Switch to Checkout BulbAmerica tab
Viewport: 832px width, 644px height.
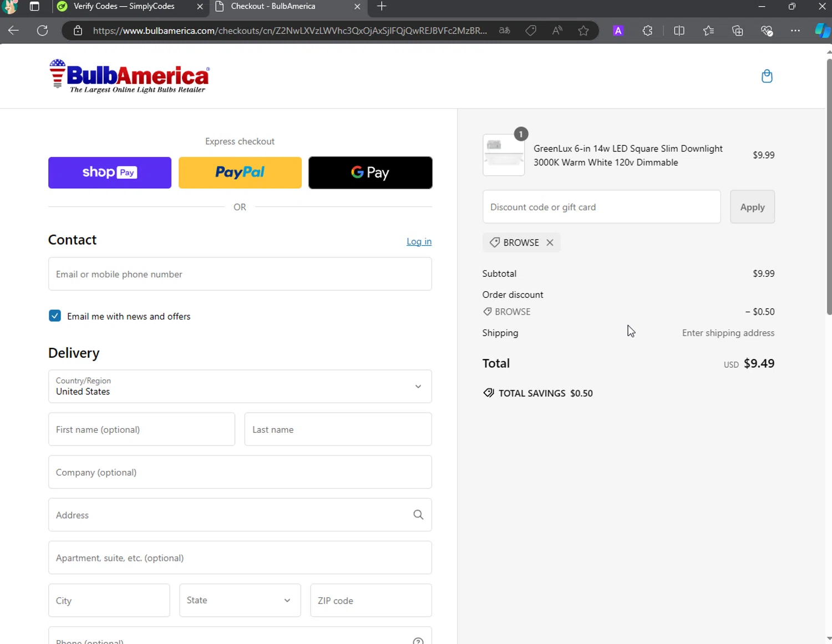(x=288, y=7)
